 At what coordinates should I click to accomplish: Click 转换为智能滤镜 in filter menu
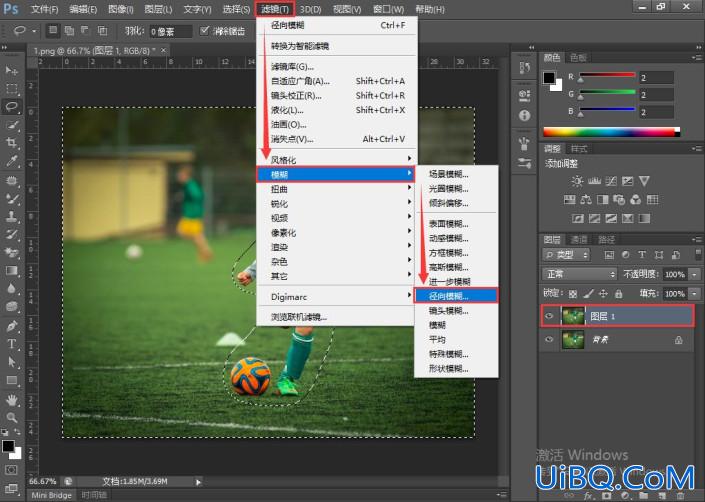335,46
